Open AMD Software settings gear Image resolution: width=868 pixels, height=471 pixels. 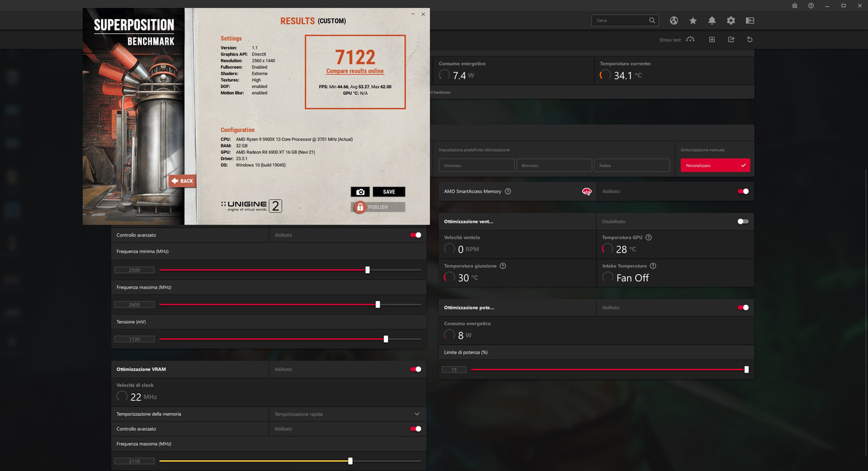pyautogui.click(x=731, y=20)
